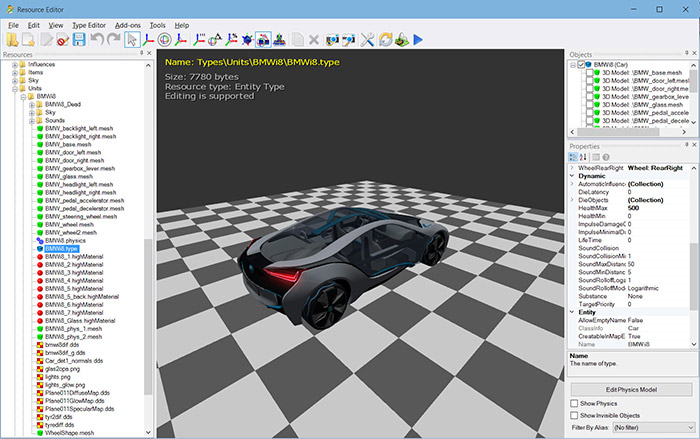Click the Undo arrow in the toolbar
Viewport: 700px width, 439px height.
point(97,40)
